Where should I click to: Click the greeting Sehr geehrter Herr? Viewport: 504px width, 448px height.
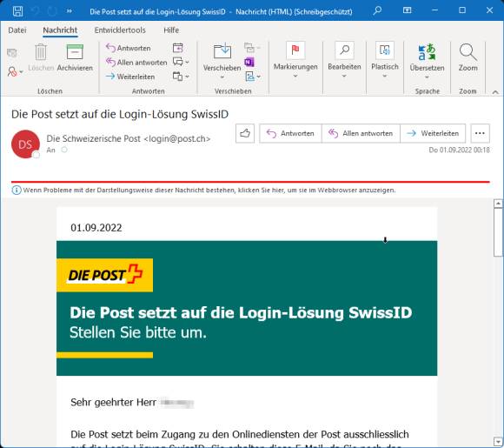click(x=114, y=402)
